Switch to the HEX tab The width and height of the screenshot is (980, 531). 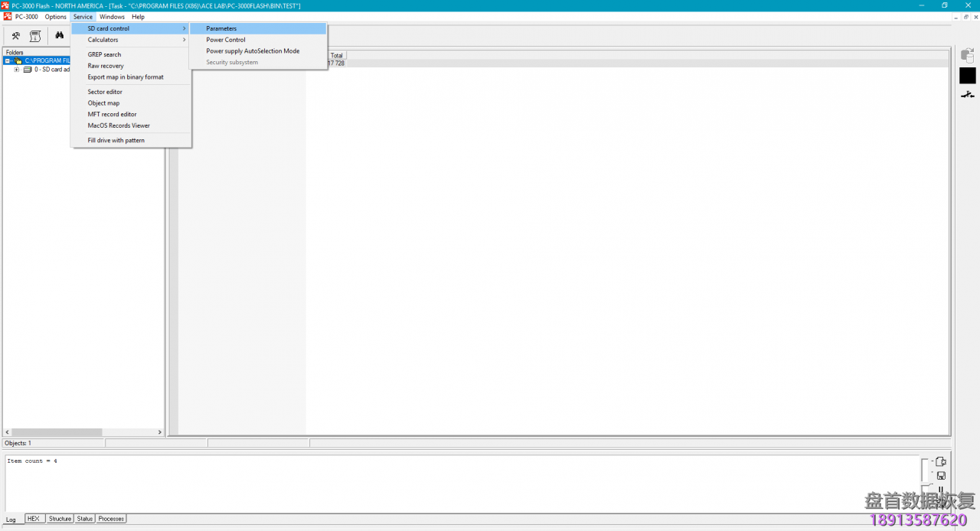(x=33, y=519)
